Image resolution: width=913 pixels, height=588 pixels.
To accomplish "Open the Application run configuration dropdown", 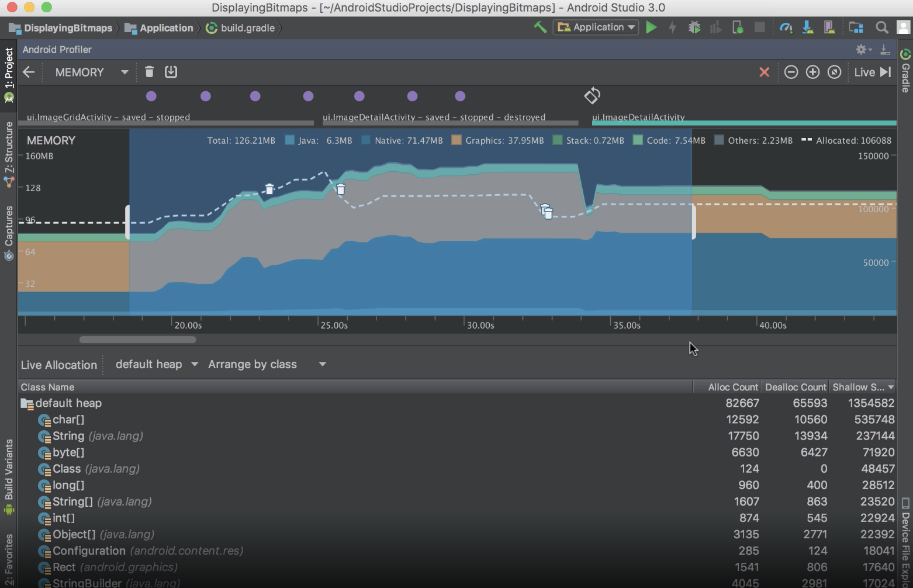I will coord(596,27).
